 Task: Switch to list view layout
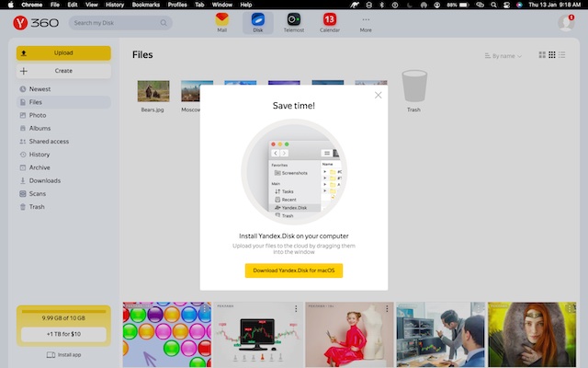pyautogui.click(x=563, y=56)
